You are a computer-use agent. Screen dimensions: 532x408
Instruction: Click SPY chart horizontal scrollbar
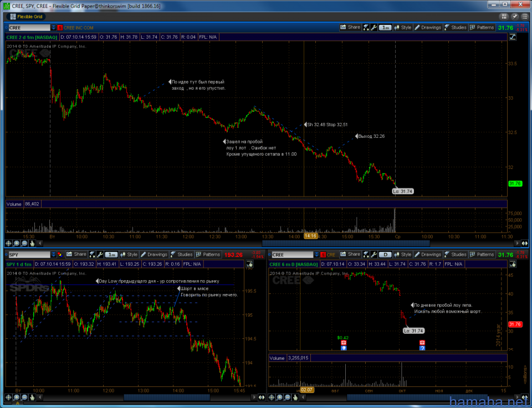coord(167,397)
